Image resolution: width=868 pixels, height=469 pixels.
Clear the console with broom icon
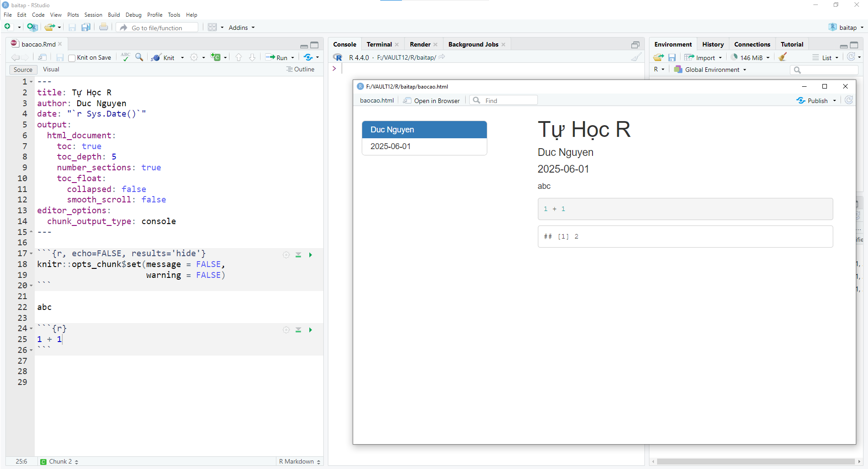636,57
